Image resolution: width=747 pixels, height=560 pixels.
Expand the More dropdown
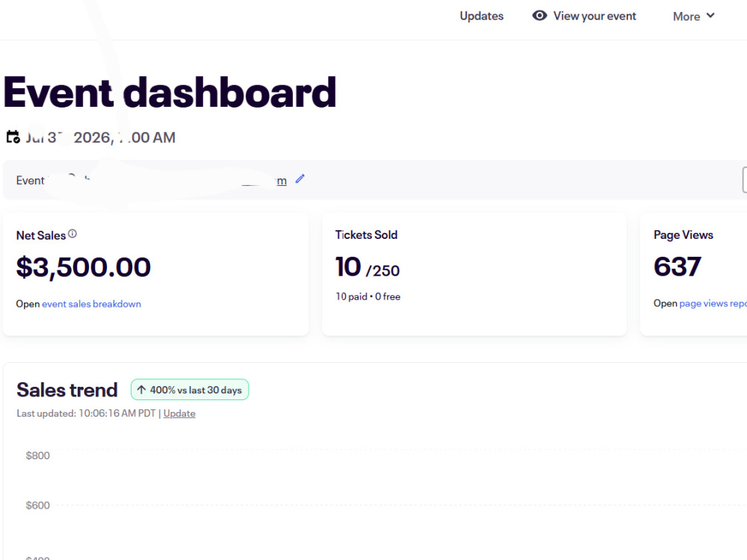(694, 16)
